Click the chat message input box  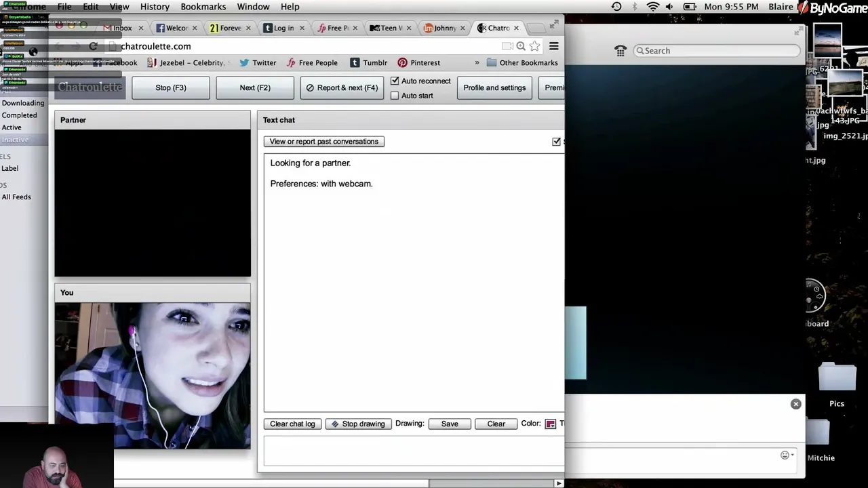click(414, 451)
